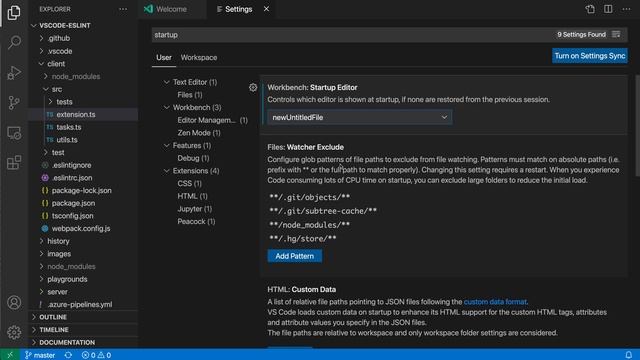640x360 pixels.
Task: Select CSS (1) settings category
Action: [189, 183]
